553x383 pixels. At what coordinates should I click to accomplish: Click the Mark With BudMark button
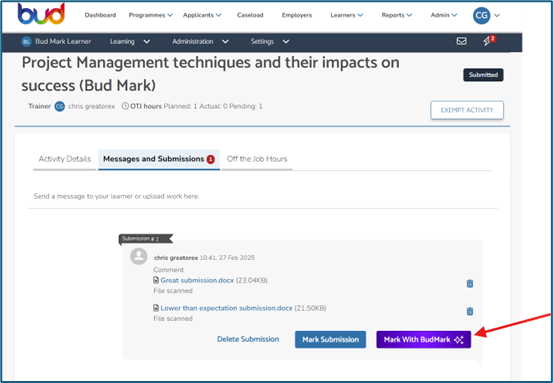[x=424, y=340]
